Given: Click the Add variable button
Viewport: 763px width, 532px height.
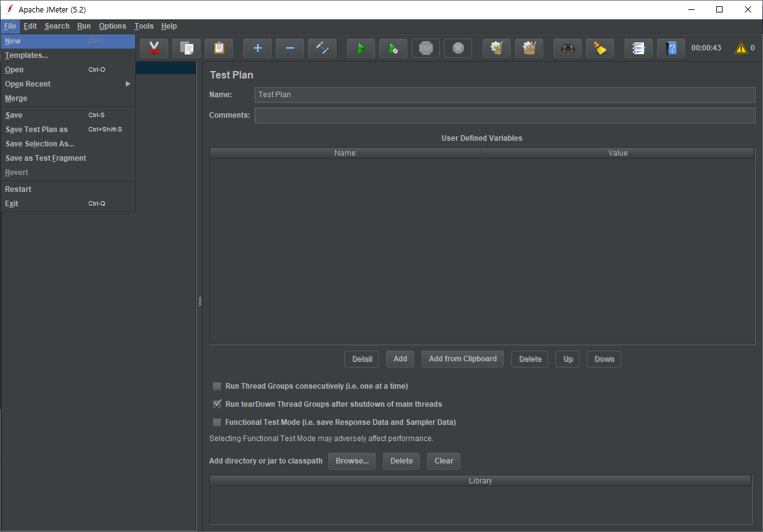Looking at the screenshot, I should (x=400, y=359).
